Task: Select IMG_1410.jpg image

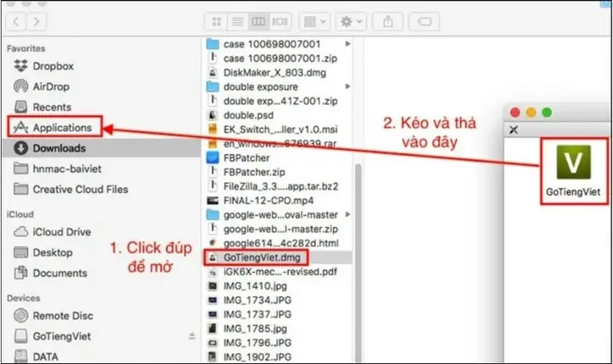Action: pos(255,286)
